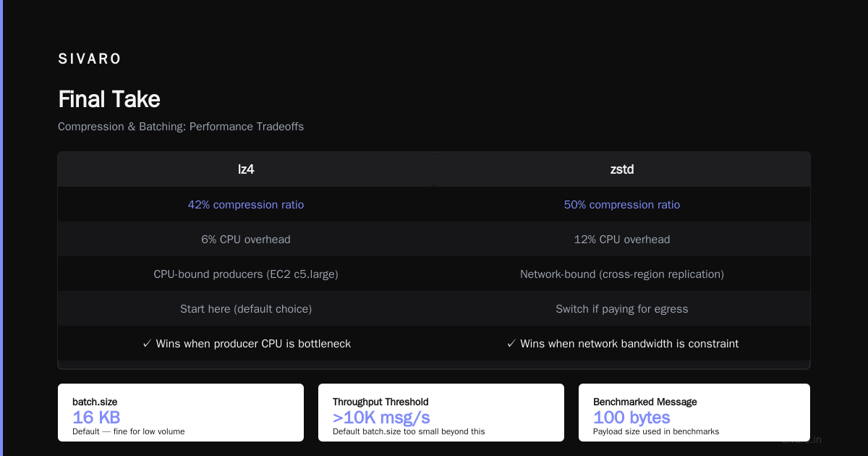Click the lz4 column header
This screenshot has height=456, width=868.
[x=246, y=169]
